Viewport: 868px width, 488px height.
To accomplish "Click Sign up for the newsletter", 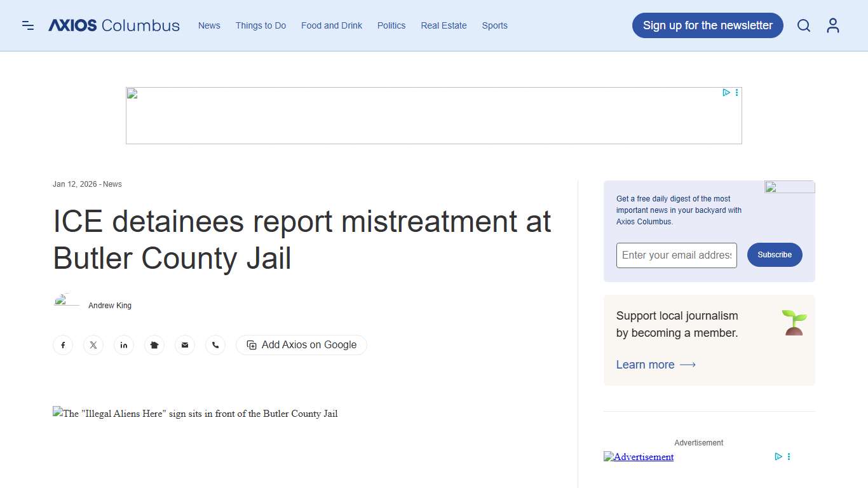I will (707, 25).
